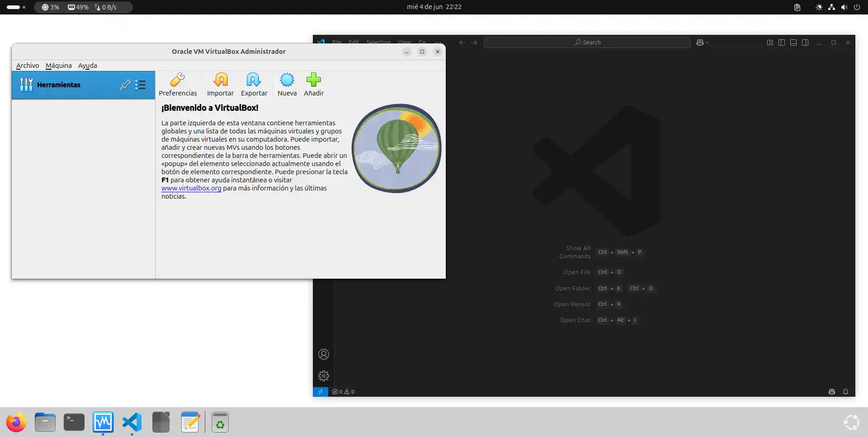Toggle the bottom panel visibility in VS Code
This screenshot has width=868, height=437.
[793, 42]
